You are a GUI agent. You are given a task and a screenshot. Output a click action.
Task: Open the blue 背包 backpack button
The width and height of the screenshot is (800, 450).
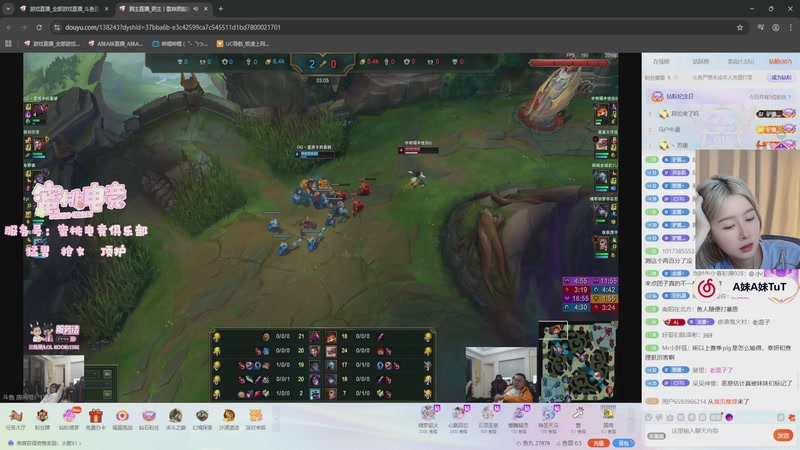coord(623,443)
